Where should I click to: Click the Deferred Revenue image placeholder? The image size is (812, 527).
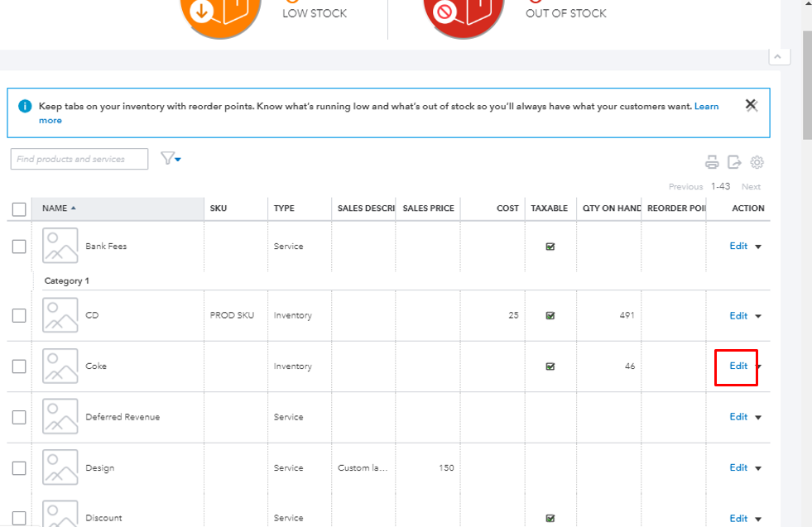point(60,416)
